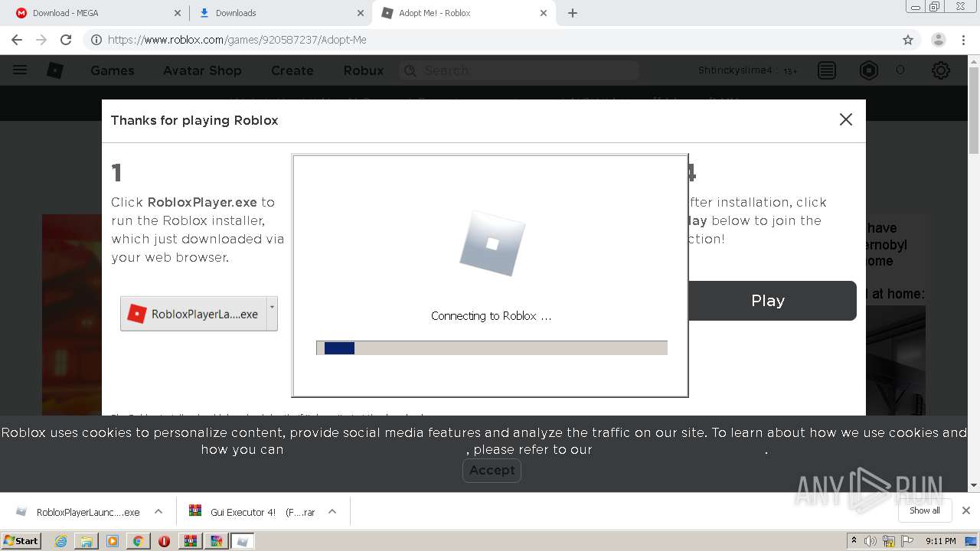Click the 'Connecting to Roblox ...' status text

click(x=491, y=315)
